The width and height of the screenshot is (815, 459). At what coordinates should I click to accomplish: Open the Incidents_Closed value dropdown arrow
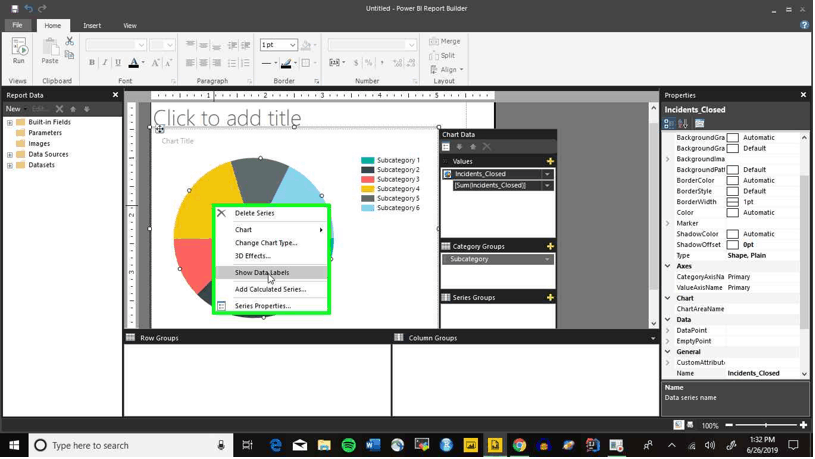click(x=547, y=174)
